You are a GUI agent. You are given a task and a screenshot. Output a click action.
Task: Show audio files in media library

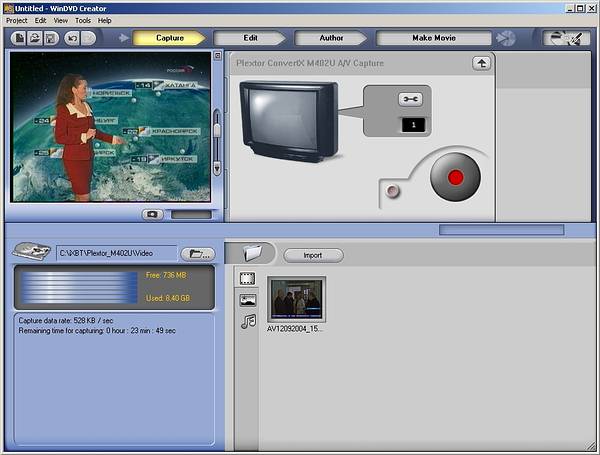247,321
